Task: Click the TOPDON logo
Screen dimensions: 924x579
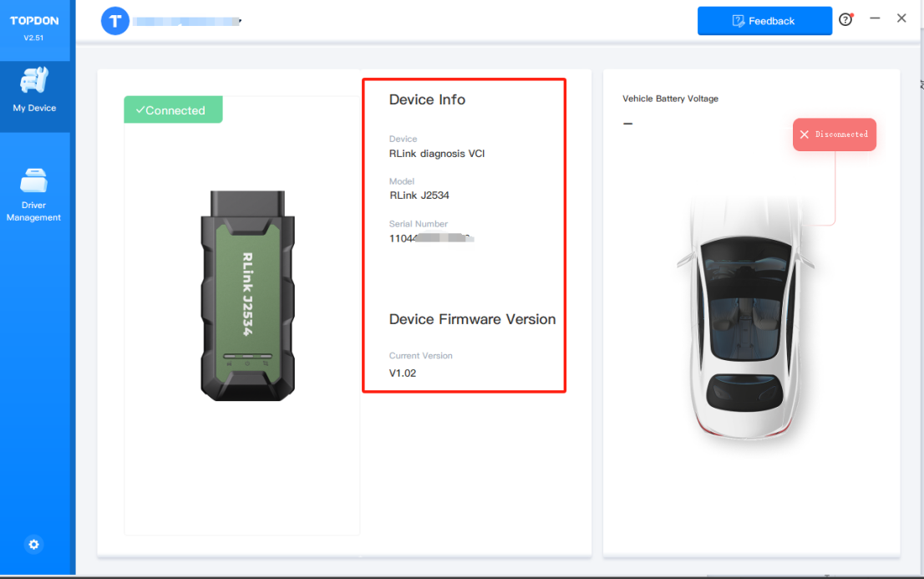Action: coord(34,21)
